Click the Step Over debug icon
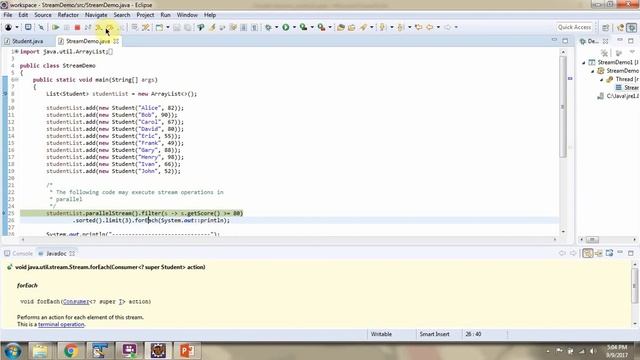640x360 pixels. pos(109,27)
